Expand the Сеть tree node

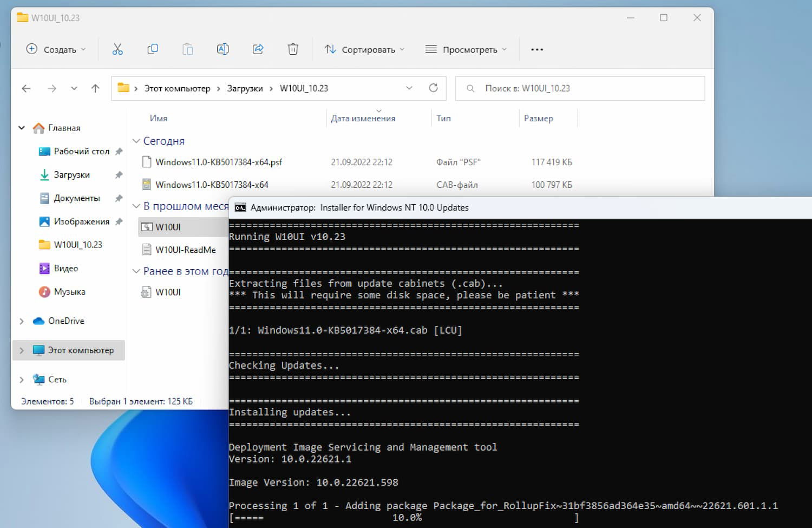coord(22,380)
